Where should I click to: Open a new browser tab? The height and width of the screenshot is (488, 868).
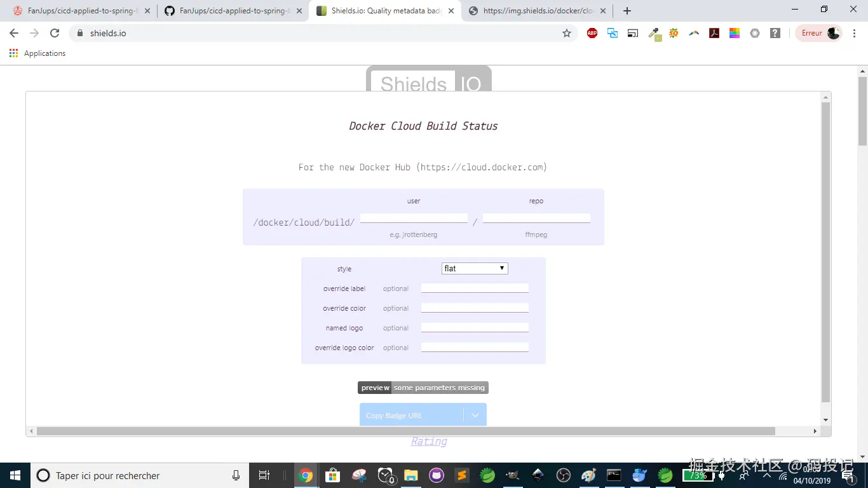tap(627, 11)
